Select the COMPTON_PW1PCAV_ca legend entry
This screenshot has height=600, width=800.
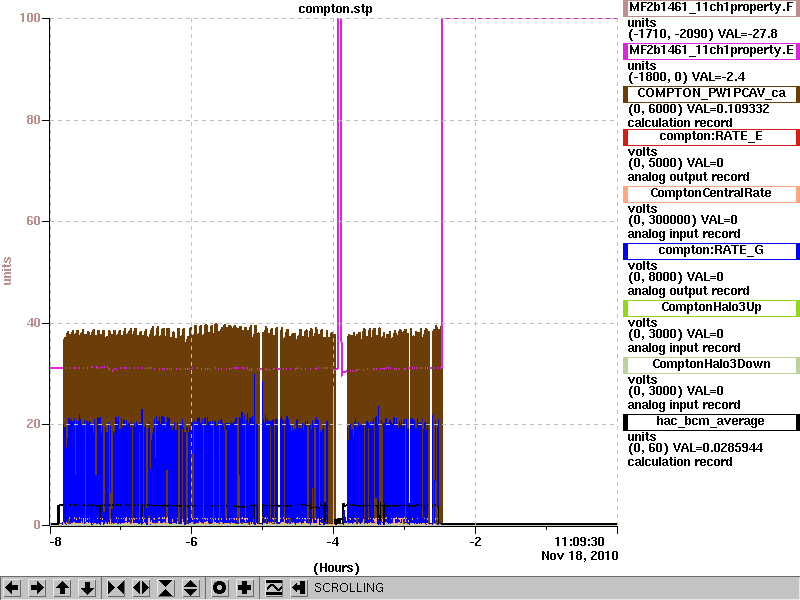711,93
